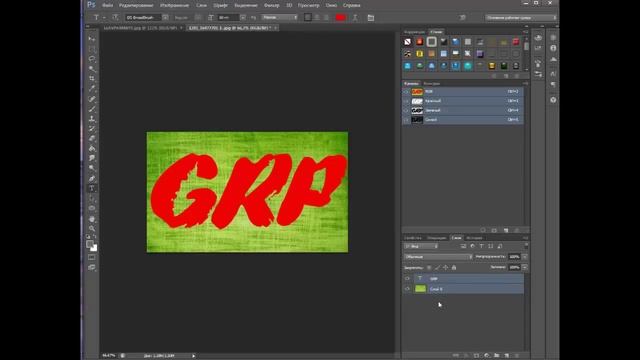Screen dimensions: 640x360
Task: Click the foreground color swatch
Action: pyautogui.click(x=90, y=244)
